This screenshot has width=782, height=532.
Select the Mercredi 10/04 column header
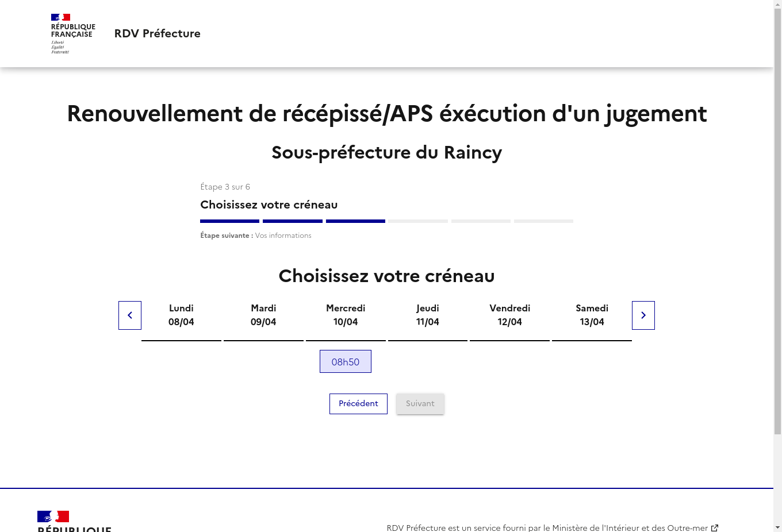click(346, 315)
